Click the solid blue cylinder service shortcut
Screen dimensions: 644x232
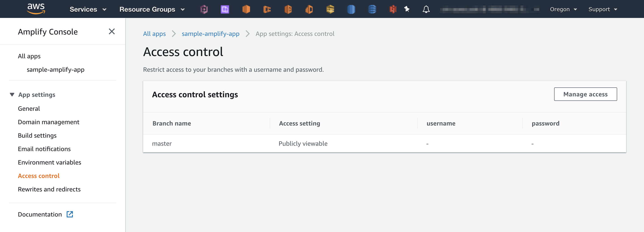[351, 9]
